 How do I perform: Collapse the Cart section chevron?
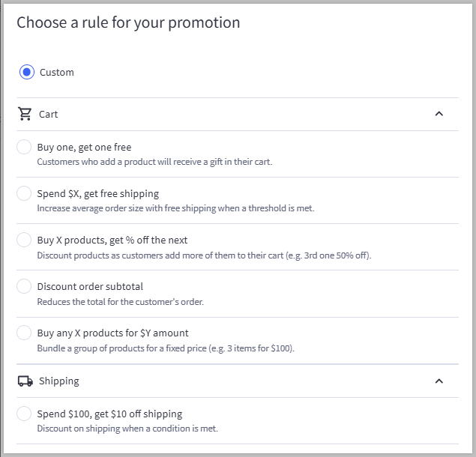coord(439,114)
